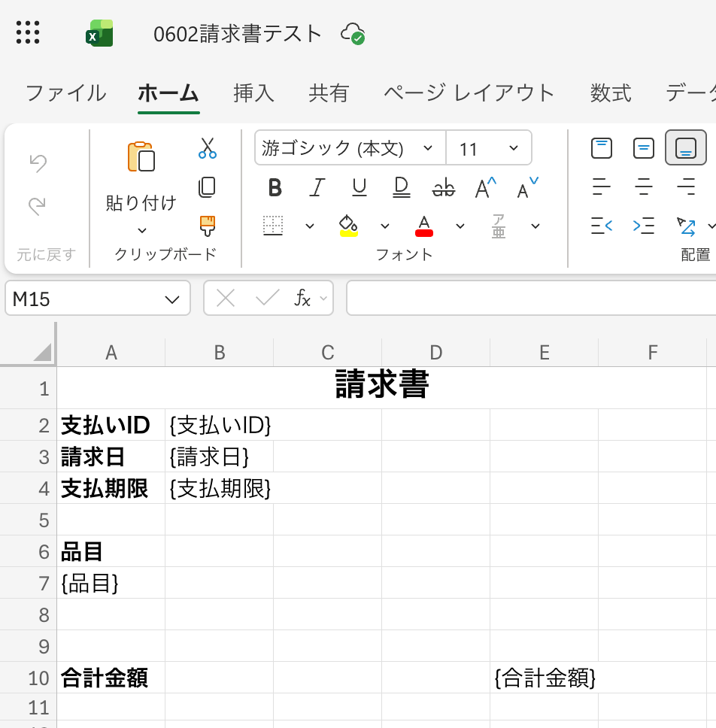Select row 10 header

(29, 678)
